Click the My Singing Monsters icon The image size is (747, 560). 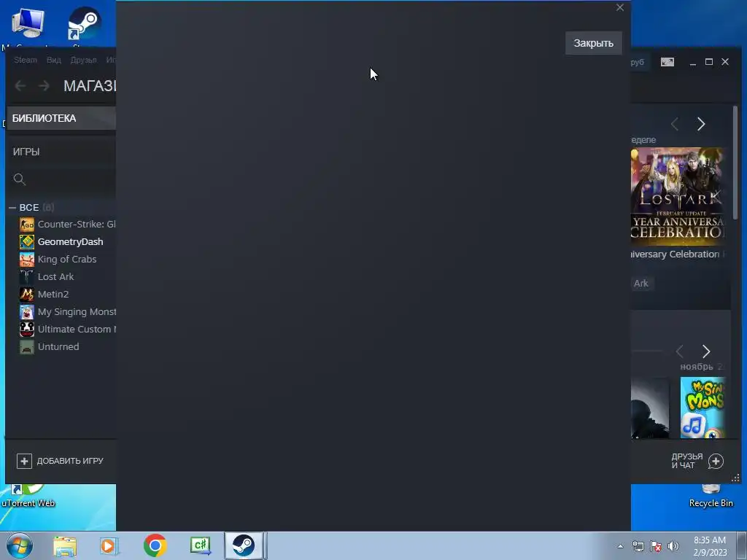pos(27,312)
